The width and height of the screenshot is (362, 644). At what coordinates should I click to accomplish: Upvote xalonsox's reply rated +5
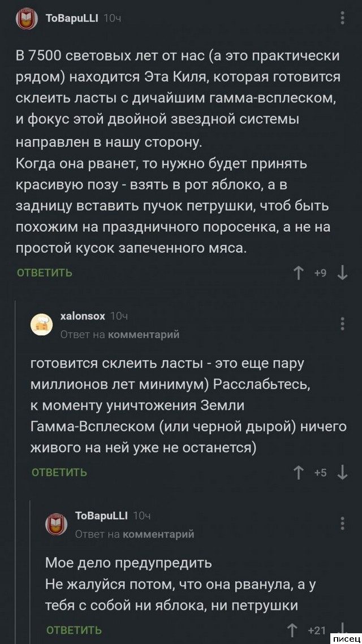(x=298, y=472)
